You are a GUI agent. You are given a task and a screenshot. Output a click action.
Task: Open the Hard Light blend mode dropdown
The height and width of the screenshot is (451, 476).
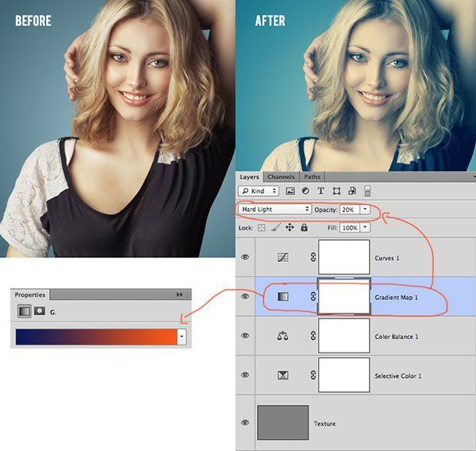coord(274,210)
